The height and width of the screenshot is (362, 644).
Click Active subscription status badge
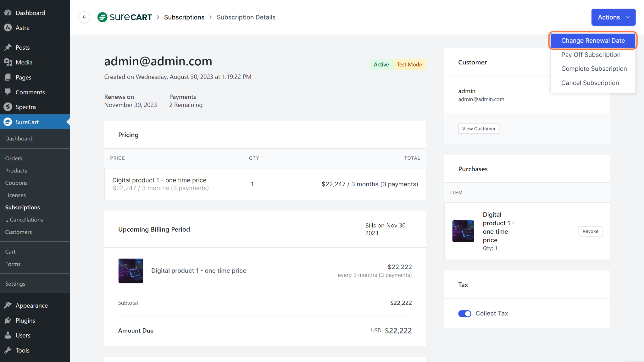[x=381, y=64]
